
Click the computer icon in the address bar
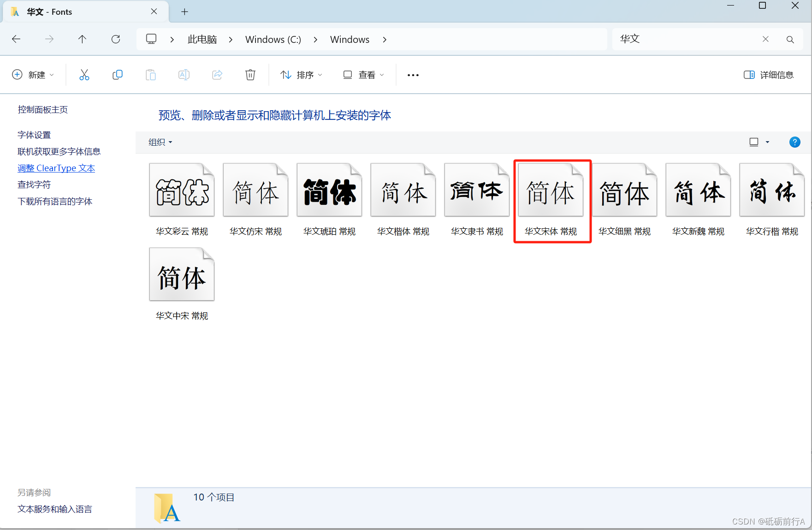pyautogui.click(x=151, y=39)
